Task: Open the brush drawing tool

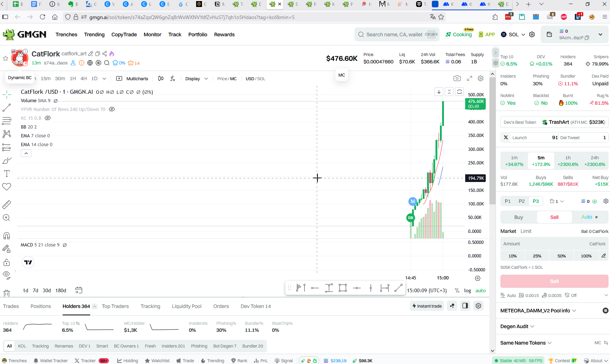Action: pos(7,160)
